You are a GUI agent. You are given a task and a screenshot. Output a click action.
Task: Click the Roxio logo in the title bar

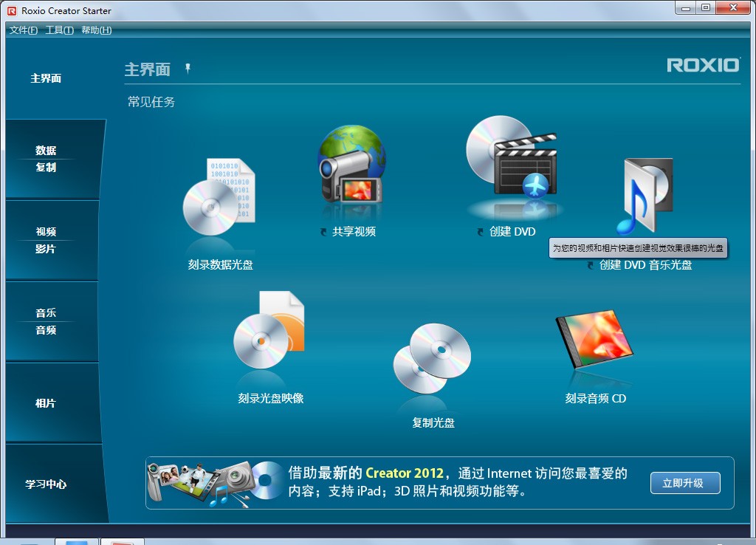(10, 10)
